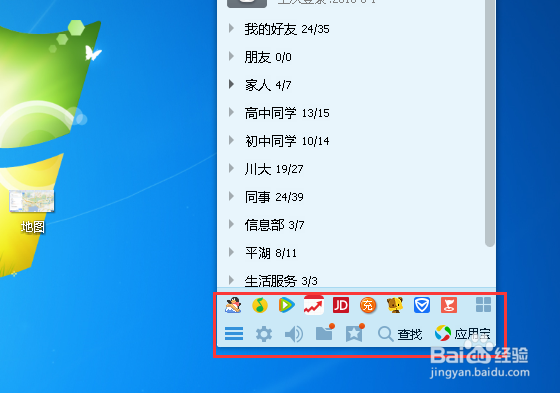
Task: Expand the 川大 group arrow
Action: [x=231, y=168]
